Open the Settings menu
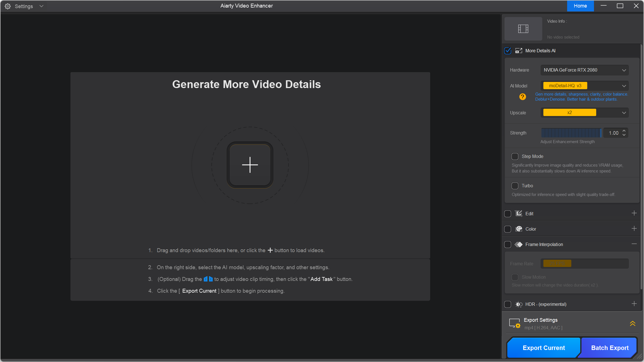The width and height of the screenshot is (644, 362). 24,6
